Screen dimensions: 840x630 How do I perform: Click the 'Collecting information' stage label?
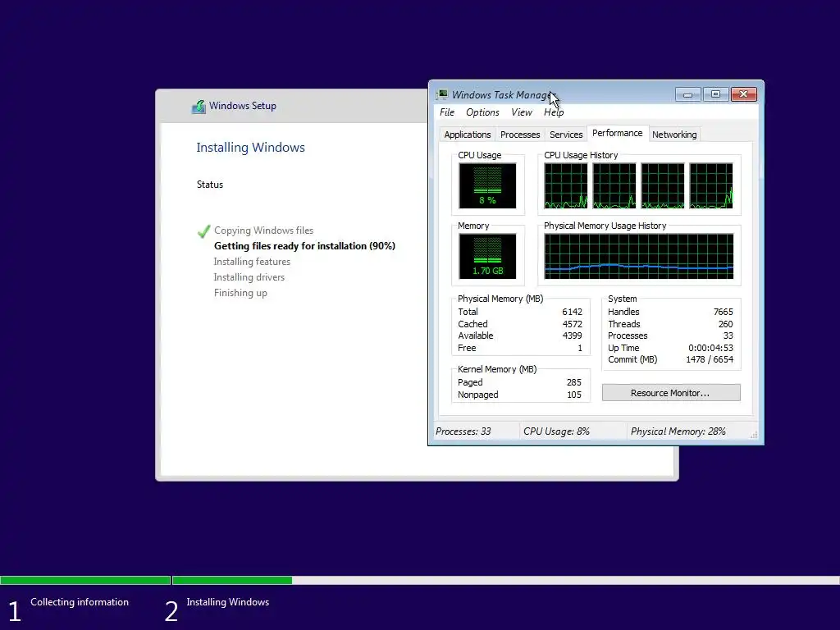tap(80, 602)
